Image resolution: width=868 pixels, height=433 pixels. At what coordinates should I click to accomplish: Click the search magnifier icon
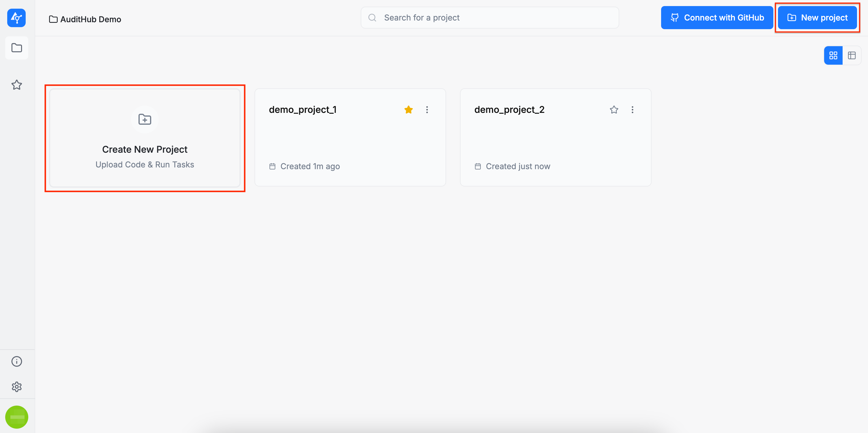(x=372, y=18)
